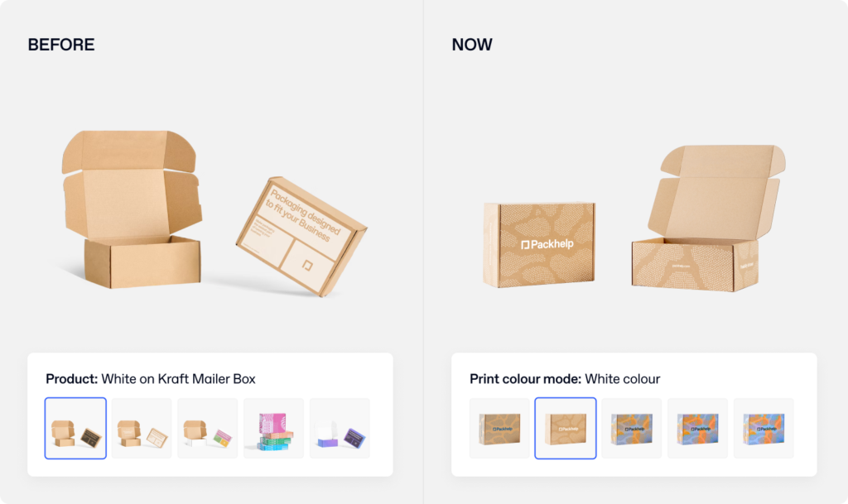Click the open patterned kraft box under NOW
The height and width of the screenshot is (504, 848).
(x=707, y=218)
